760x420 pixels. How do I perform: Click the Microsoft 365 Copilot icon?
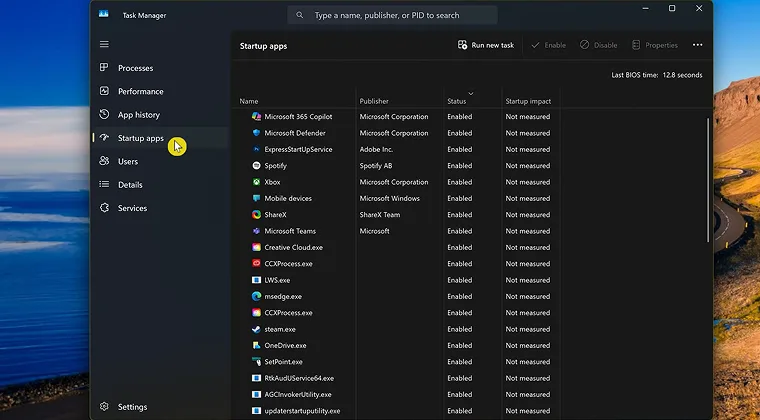coord(256,116)
